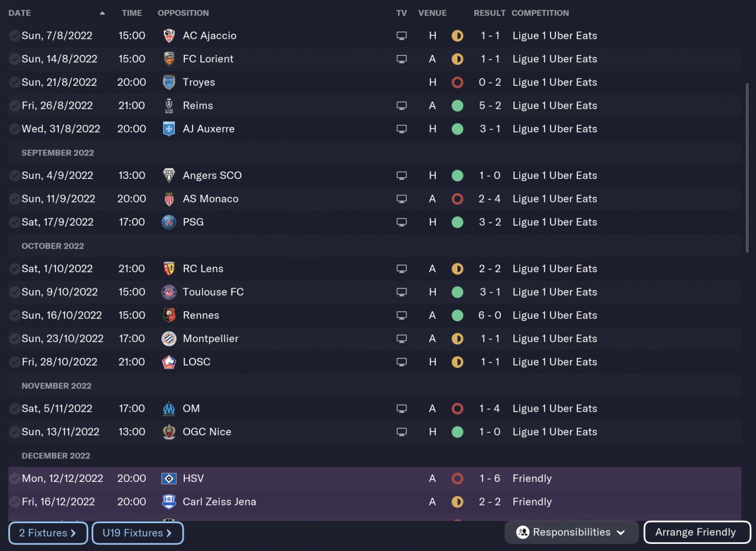This screenshot has width=756, height=551.
Task: Click red loss indicator for Troyes match
Action: pos(457,83)
